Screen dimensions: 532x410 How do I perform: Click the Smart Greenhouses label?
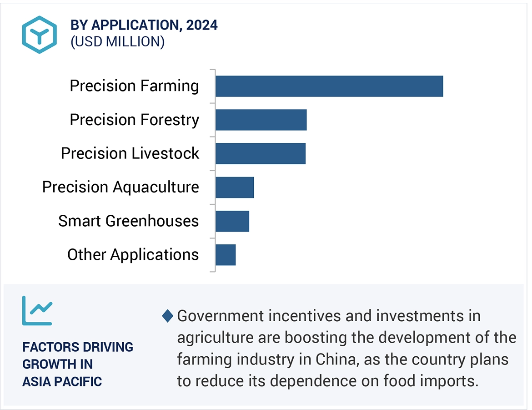pos(129,221)
